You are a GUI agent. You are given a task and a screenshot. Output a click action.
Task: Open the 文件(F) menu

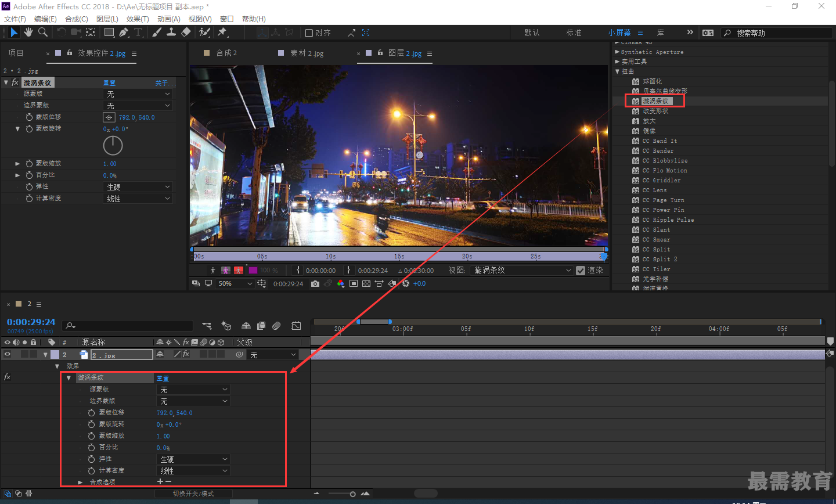pyautogui.click(x=15, y=19)
